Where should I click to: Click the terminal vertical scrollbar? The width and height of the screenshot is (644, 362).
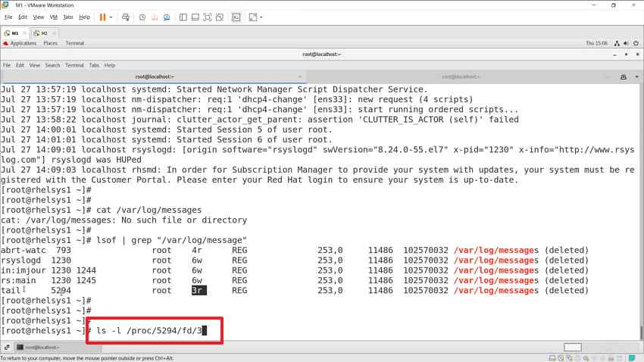tap(641, 332)
